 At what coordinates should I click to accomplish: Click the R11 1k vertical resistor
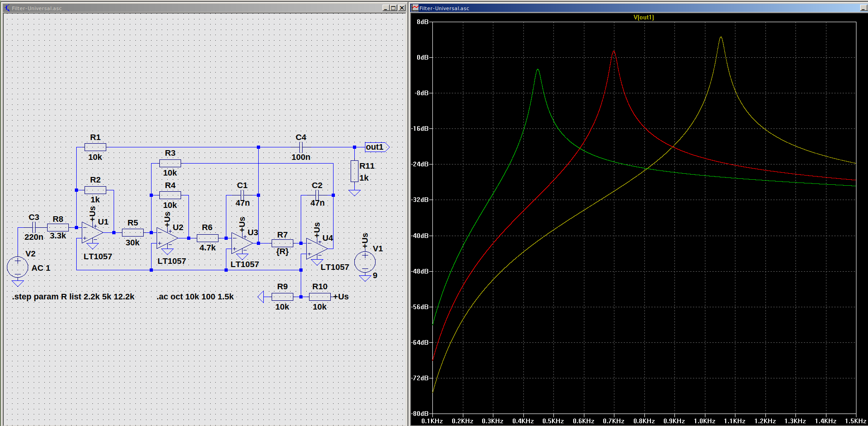[354, 171]
